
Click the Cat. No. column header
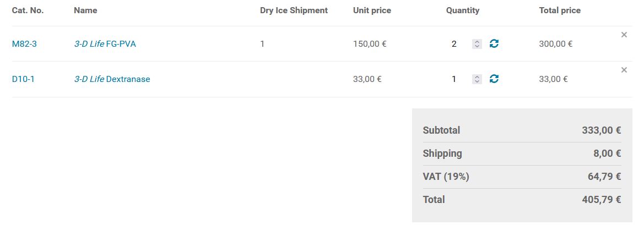(28, 10)
